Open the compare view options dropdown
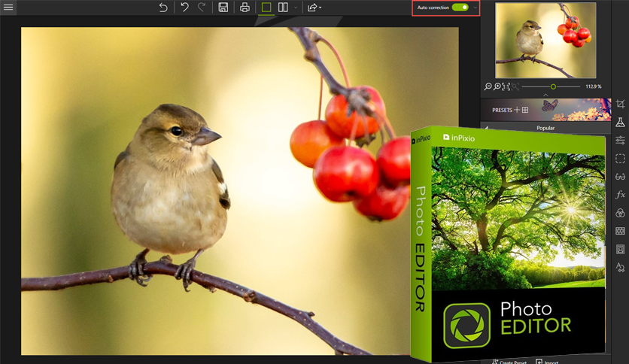 coord(296,8)
